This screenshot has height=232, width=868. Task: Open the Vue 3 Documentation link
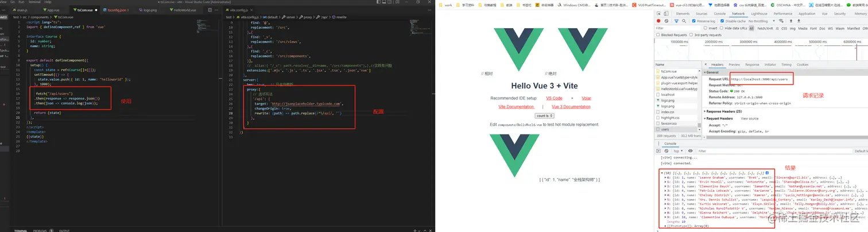[571, 107]
